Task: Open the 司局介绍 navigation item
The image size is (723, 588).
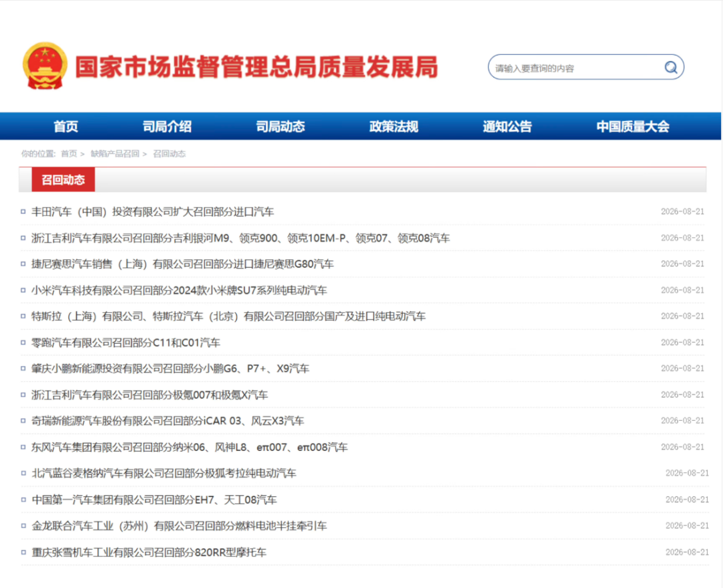Action: tap(167, 126)
